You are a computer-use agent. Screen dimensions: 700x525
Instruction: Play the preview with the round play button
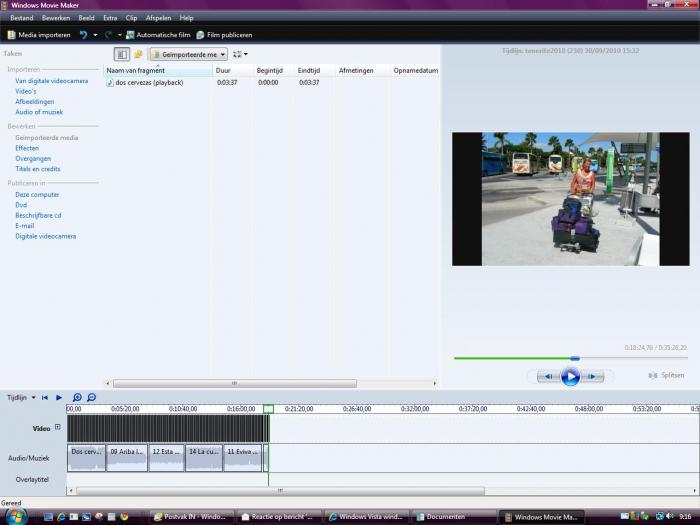click(570, 377)
